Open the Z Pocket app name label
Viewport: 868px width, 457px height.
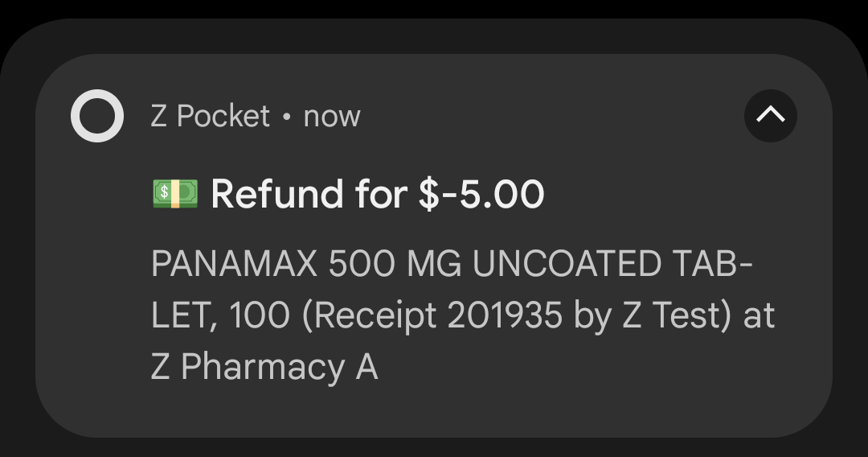(x=211, y=117)
